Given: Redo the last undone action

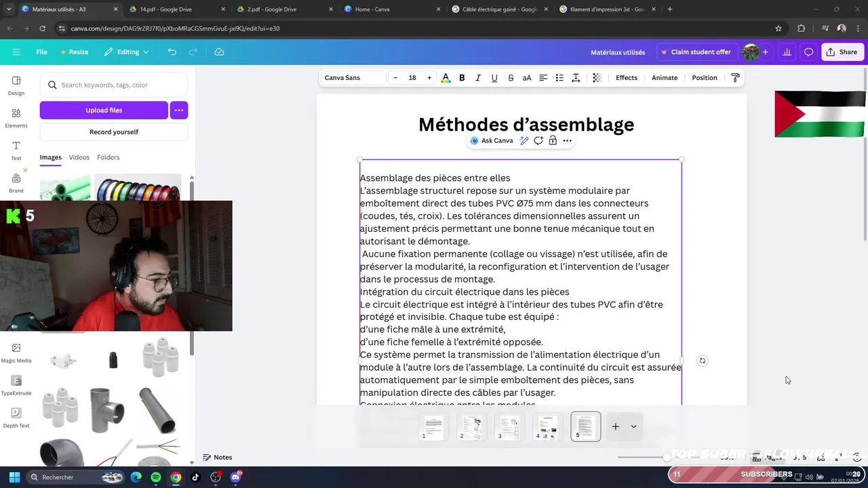Looking at the screenshot, I should tap(193, 52).
